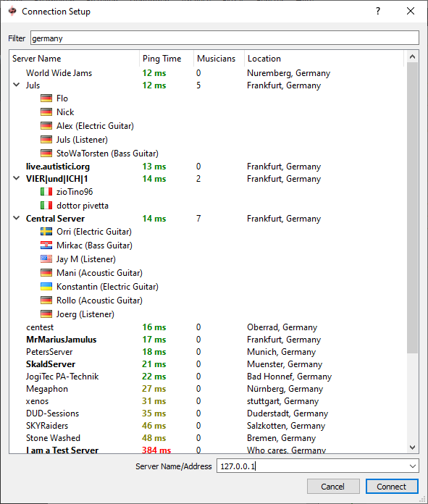Click the flag icon for StoWaTorsten
The width and height of the screenshot is (428, 504).
(x=46, y=154)
